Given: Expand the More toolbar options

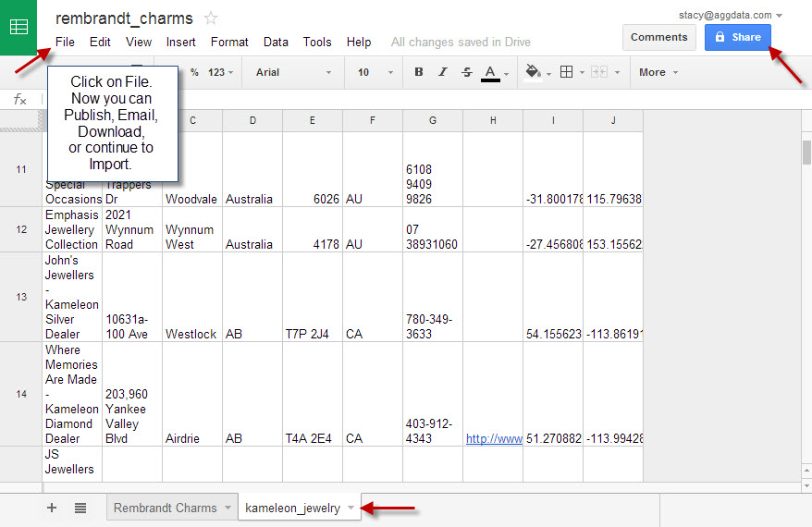Looking at the screenshot, I should (658, 72).
